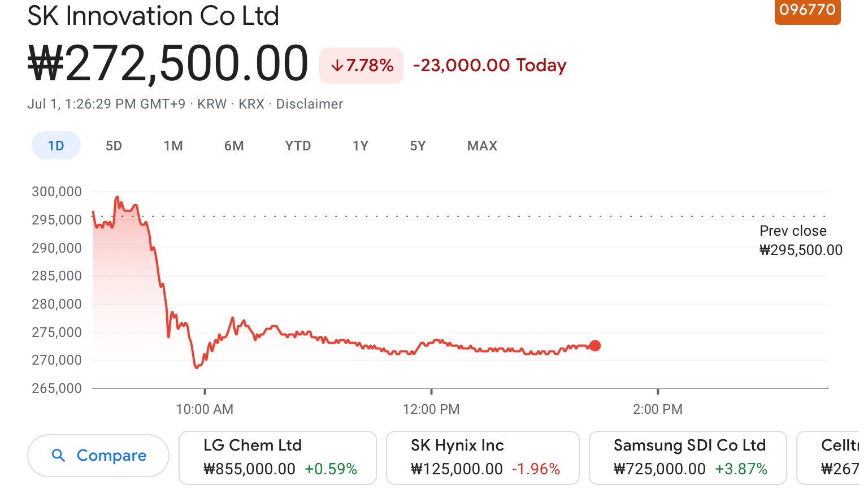Screen dimensions: 868x502
Task: Show the 1M chart range
Action: tap(173, 146)
